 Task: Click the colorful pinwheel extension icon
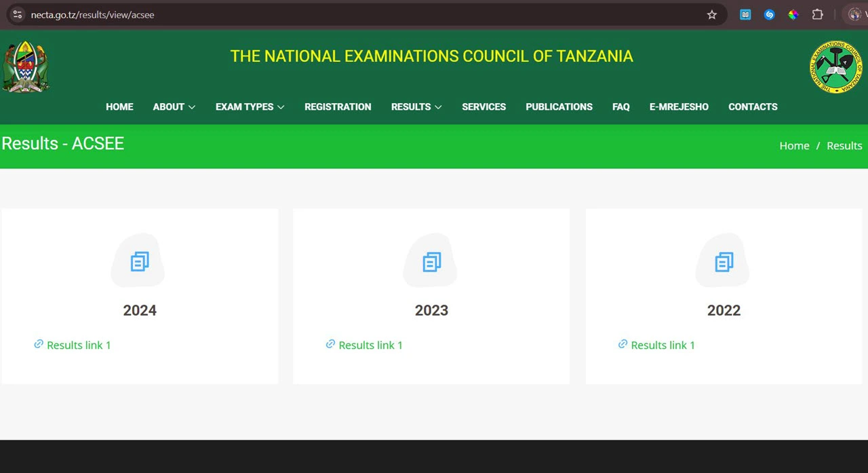793,14
